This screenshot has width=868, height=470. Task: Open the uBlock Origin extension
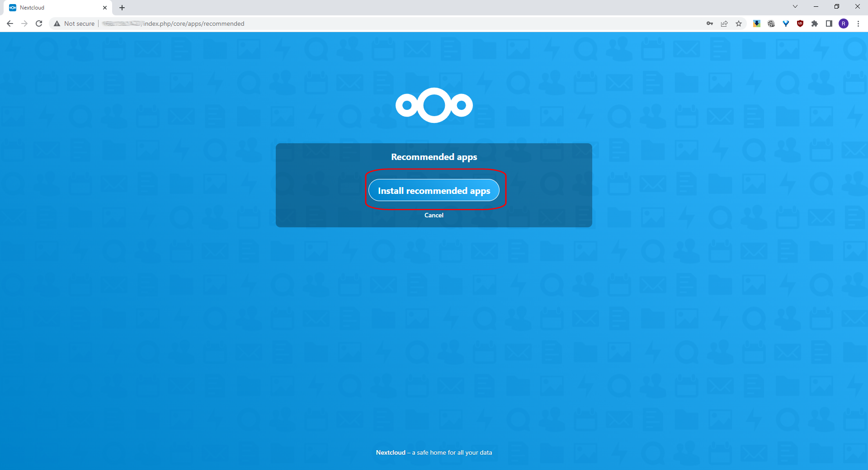(x=800, y=23)
